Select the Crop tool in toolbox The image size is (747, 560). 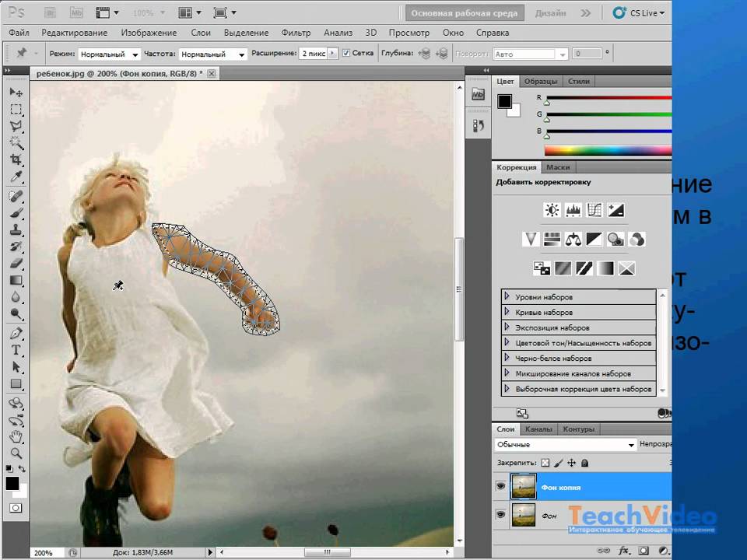click(x=16, y=159)
